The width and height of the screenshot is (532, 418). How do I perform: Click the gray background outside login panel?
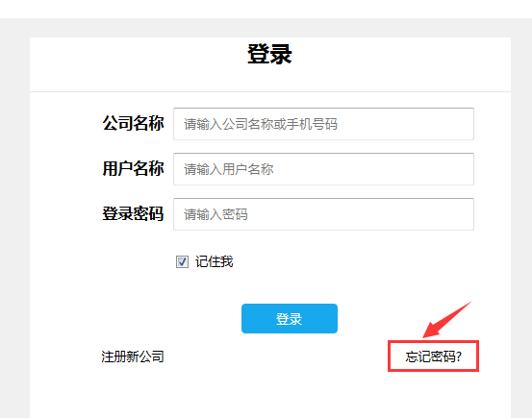point(14,217)
